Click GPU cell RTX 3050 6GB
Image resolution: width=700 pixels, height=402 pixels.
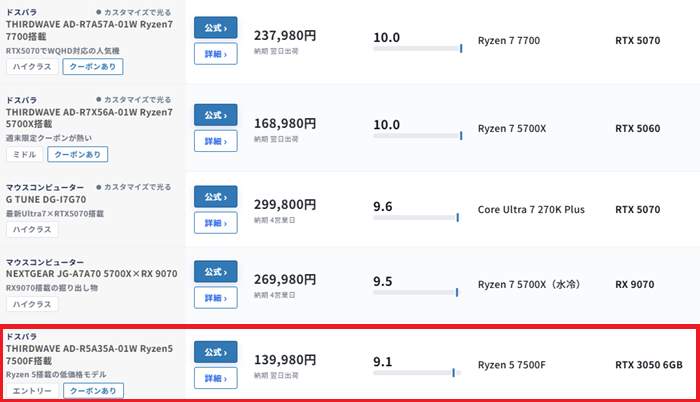click(649, 365)
